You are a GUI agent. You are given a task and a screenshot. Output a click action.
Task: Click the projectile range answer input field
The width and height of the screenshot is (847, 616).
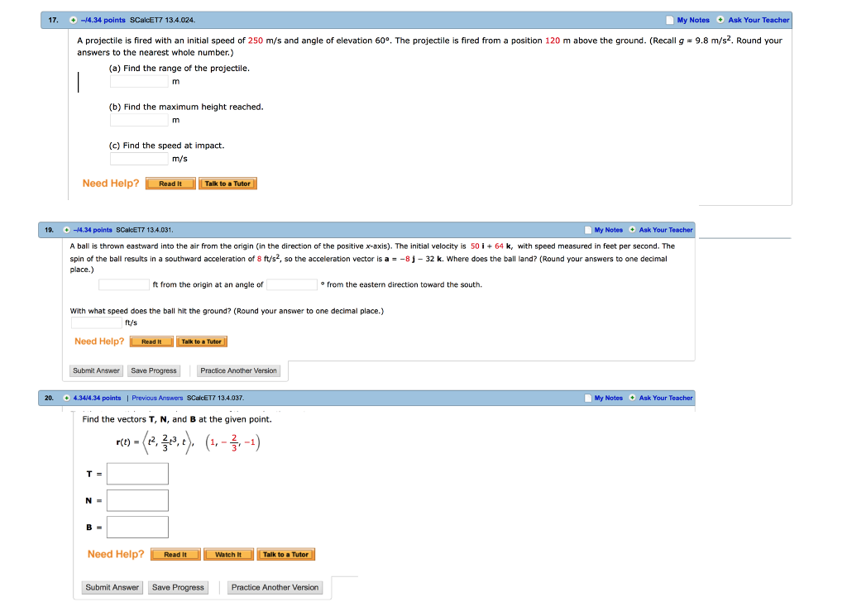coord(138,82)
